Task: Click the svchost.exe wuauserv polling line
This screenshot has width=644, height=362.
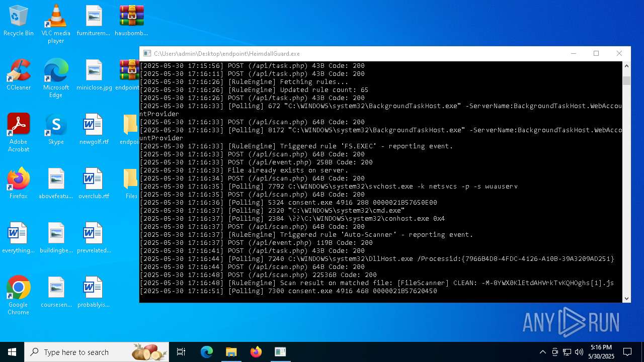Action: [x=329, y=187]
